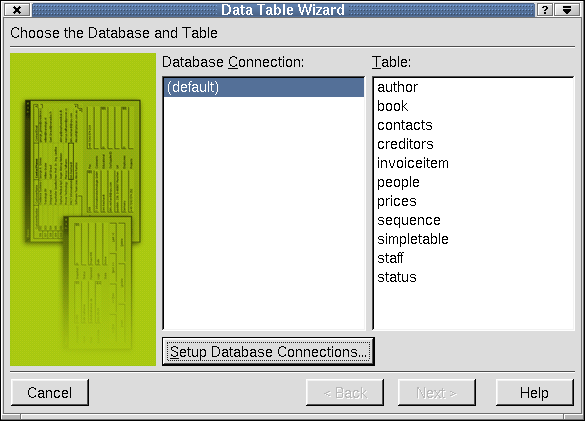Pick the sequence table
The height and width of the screenshot is (421, 585).
click(x=409, y=221)
